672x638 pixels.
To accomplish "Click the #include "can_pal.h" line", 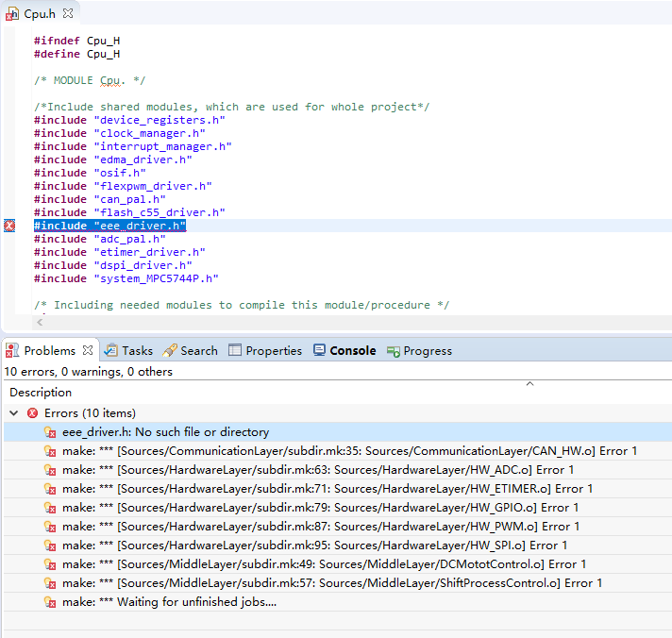I will (x=100, y=199).
